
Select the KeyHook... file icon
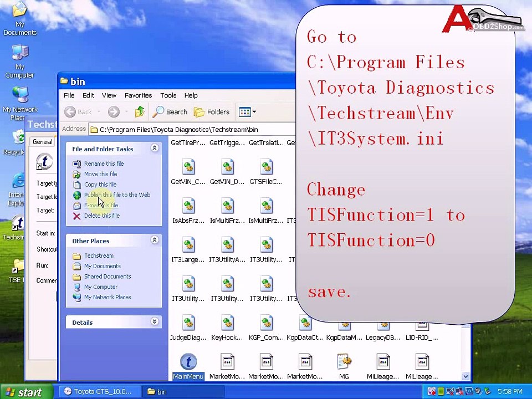click(x=227, y=323)
